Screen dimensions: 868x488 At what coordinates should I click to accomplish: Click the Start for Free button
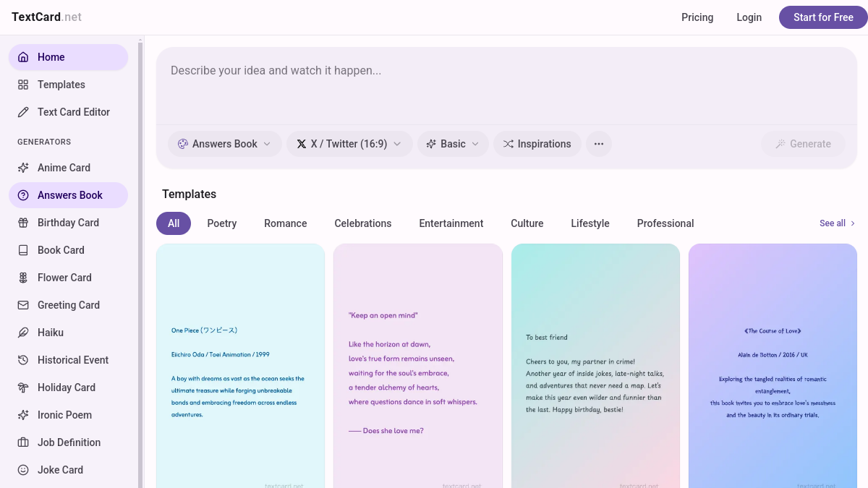coord(823,17)
